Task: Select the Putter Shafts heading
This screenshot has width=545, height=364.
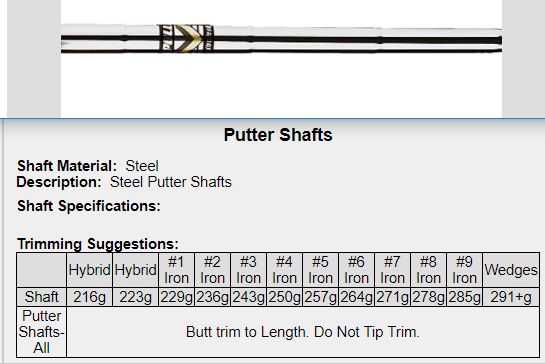Action: (x=278, y=135)
